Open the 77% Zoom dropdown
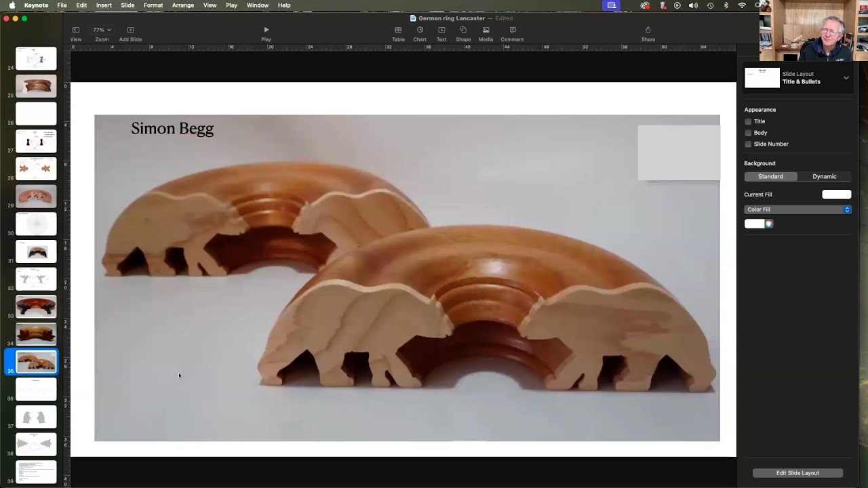Image resolution: width=868 pixels, height=488 pixels. [102, 30]
